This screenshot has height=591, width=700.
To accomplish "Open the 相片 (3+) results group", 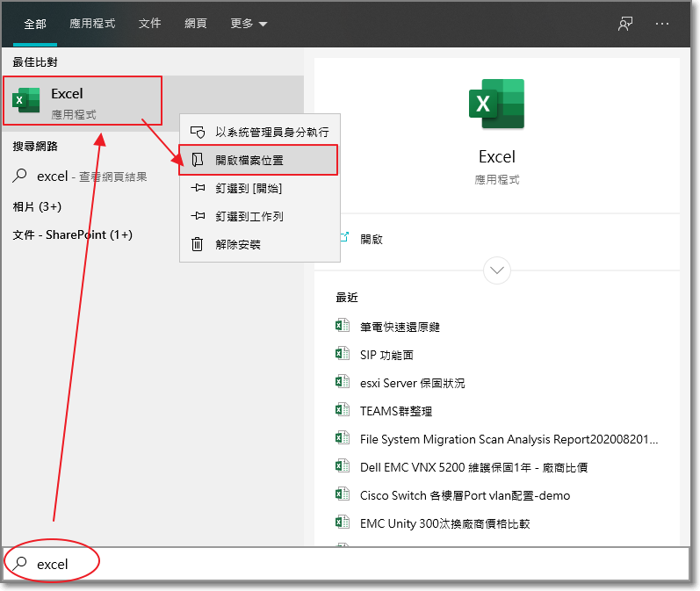I will [x=37, y=206].
